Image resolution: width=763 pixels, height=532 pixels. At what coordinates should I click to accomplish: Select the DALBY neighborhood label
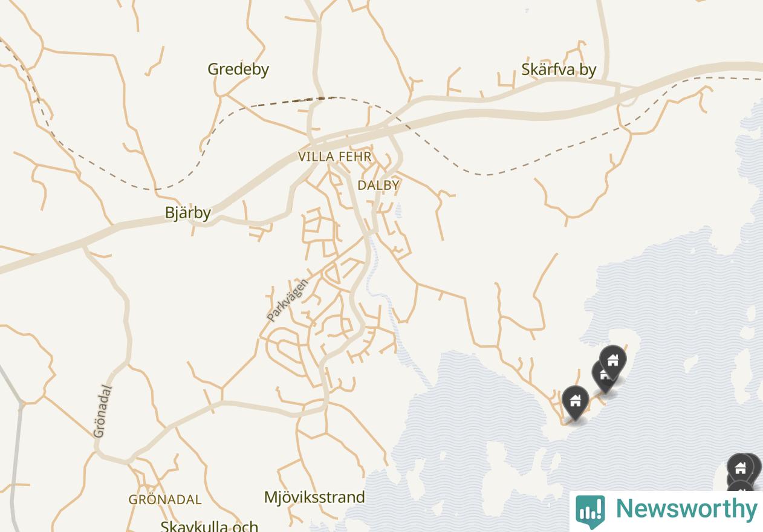pos(378,185)
